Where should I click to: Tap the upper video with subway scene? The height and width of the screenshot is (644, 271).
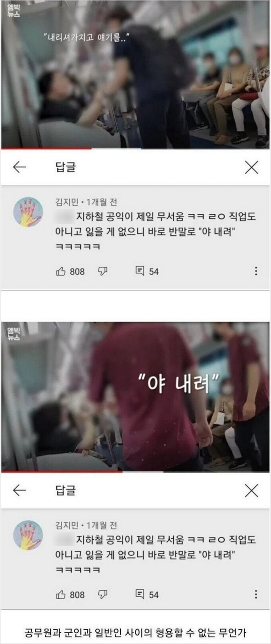135,74
